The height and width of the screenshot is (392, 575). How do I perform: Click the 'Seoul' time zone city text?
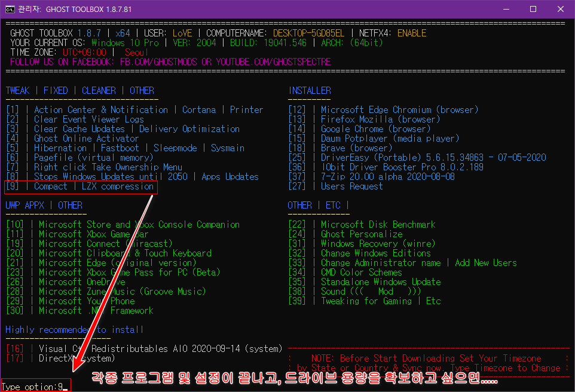coord(136,52)
